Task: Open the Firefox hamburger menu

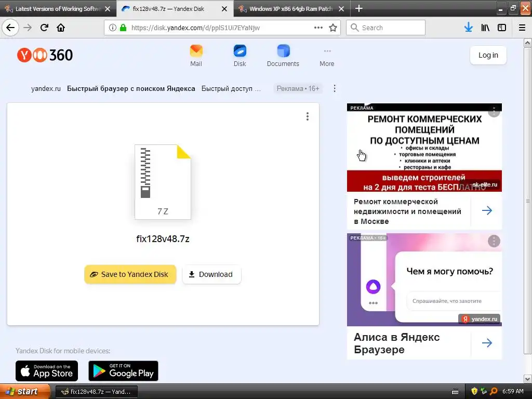Action: coord(522,28)
